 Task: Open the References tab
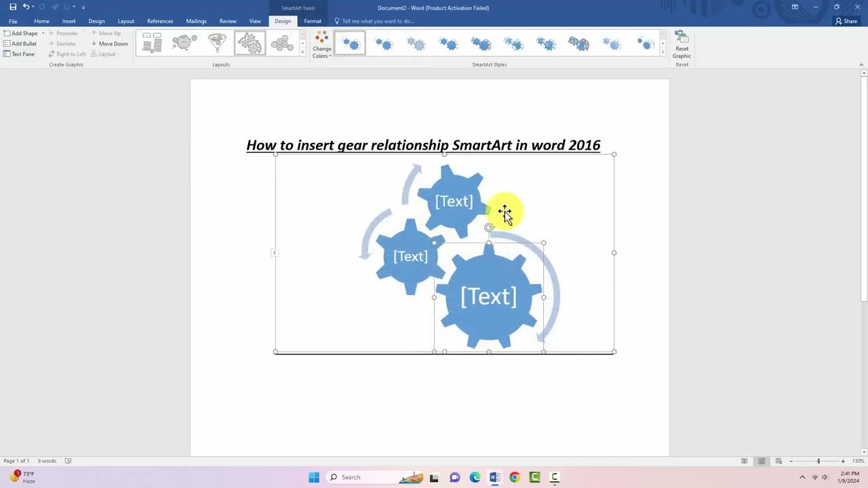coord(160,21)
